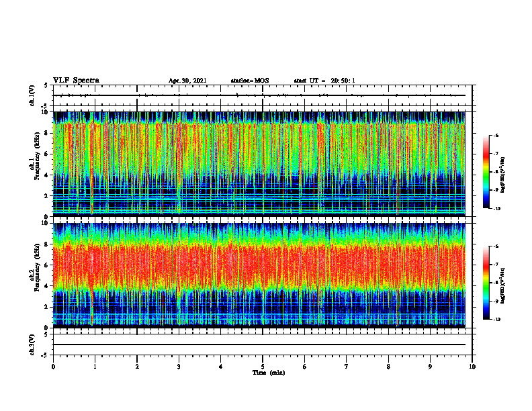Image resolution: width=532 pixels, height=411 pixels.
Task: Click the ch.2 spectrogram color bar
Action: [x=486, y=283]
